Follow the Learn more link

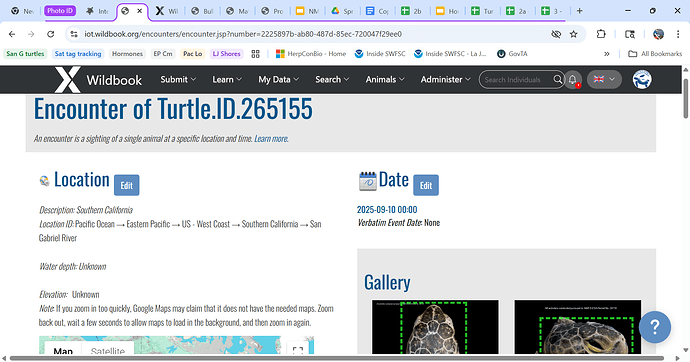click(271, 139)
